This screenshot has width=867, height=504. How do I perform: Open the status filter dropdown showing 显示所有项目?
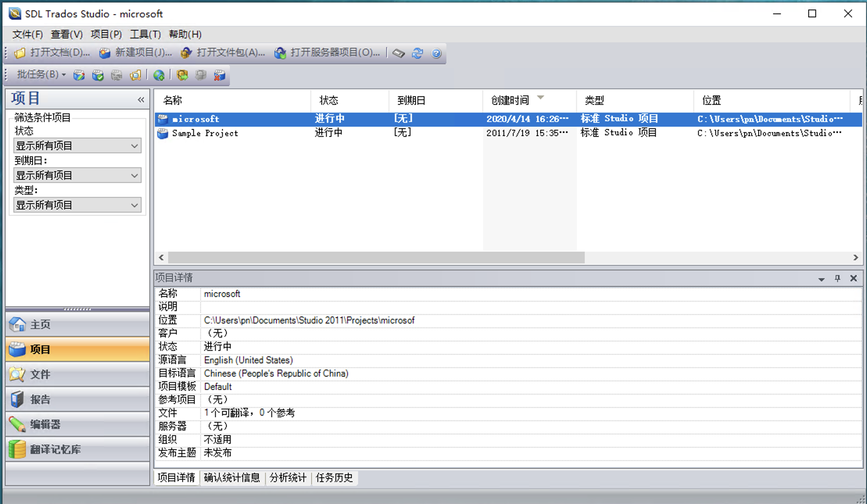point(77,145)
